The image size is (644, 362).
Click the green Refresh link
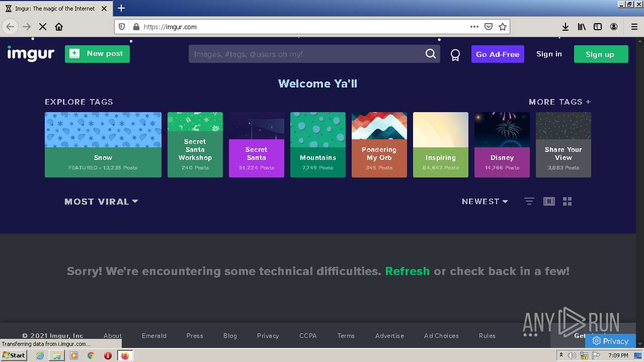point(407,271)
